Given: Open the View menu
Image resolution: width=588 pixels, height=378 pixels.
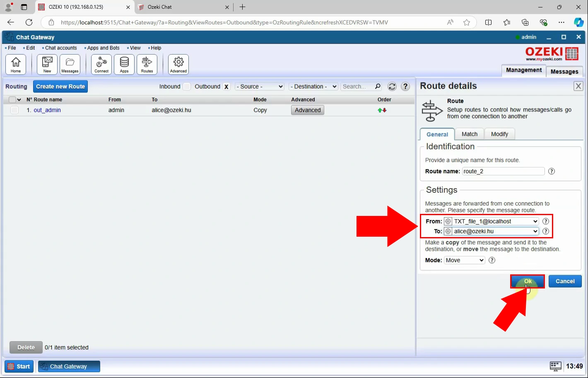Looking at the screenshot, I should coord(135,48).
